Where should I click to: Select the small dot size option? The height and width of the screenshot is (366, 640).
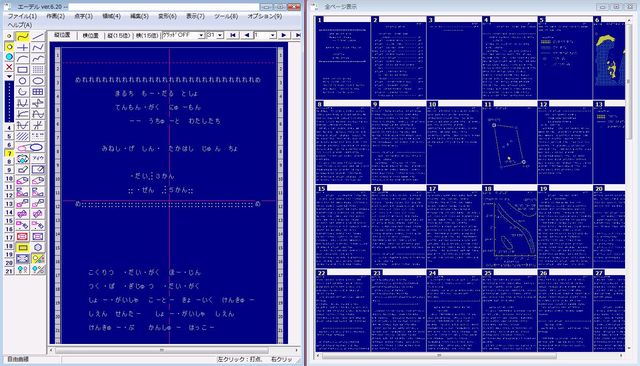pos(9,36)
